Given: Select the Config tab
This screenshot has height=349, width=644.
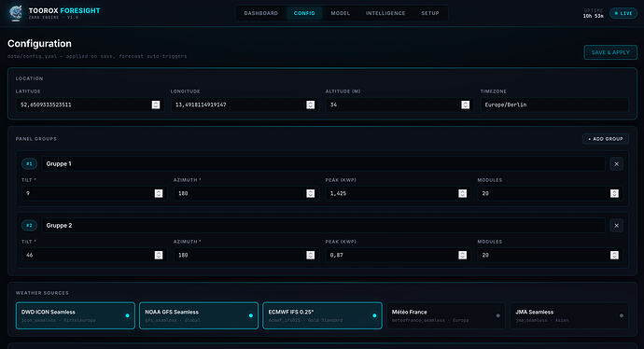Looking at the screenshot, I should tap(304, 13).
